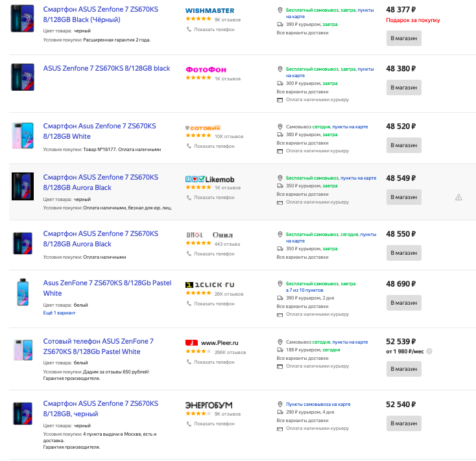Click the phone icon under WISHMASTER
The width and height of the screenshot is (476, 461).
(x=189, y=30)
